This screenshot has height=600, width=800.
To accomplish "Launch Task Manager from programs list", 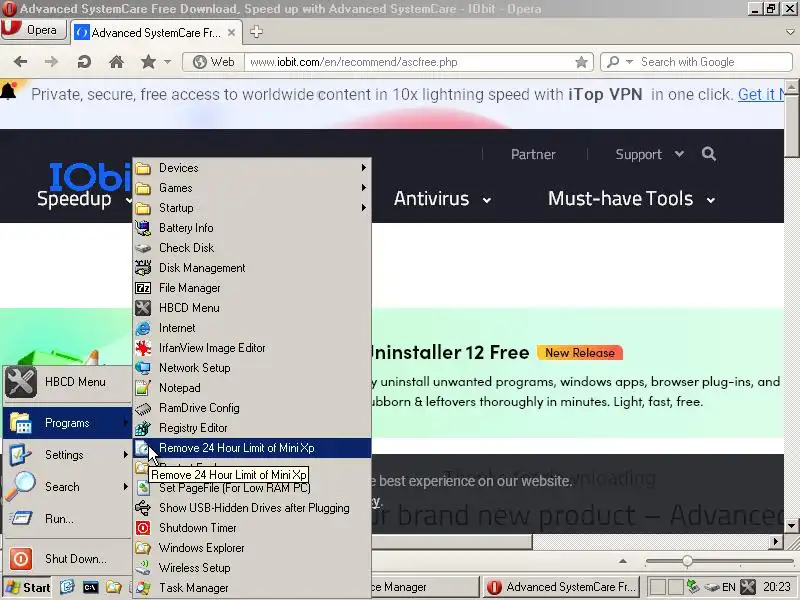I will [252, 588].
